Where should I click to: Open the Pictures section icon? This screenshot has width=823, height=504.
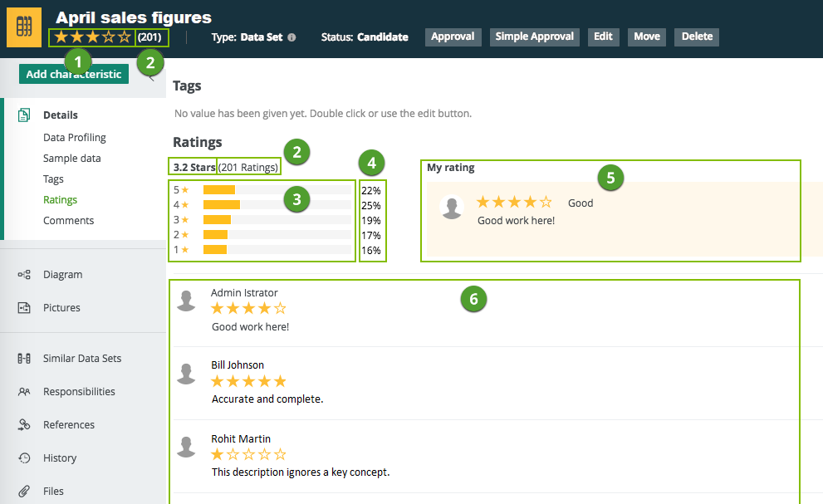tap(24, 308)
